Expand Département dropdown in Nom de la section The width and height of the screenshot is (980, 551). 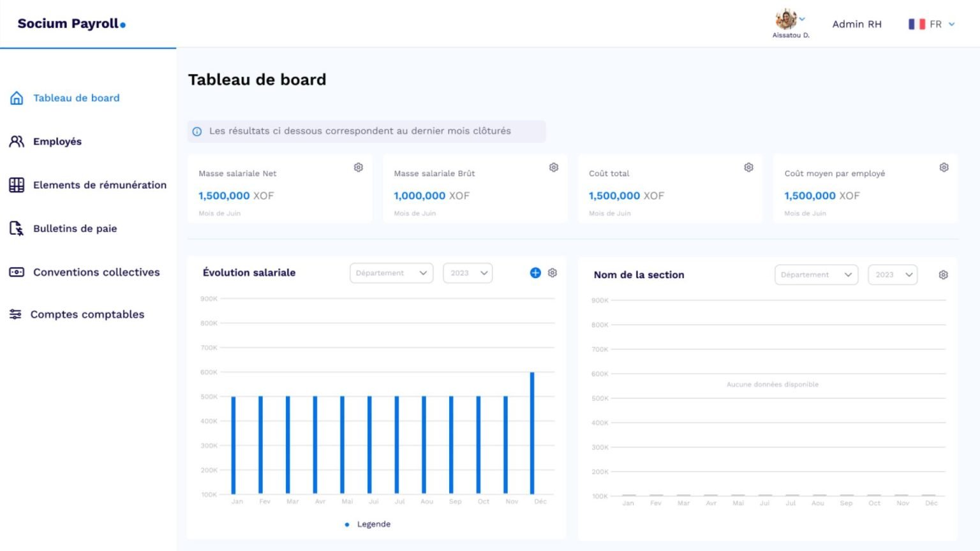[x=816, y=275]
